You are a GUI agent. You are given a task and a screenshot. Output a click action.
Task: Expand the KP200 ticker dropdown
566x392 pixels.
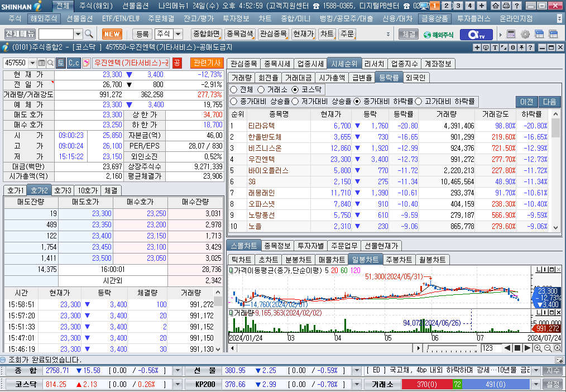pyautogui.click(x=357, y=384)
